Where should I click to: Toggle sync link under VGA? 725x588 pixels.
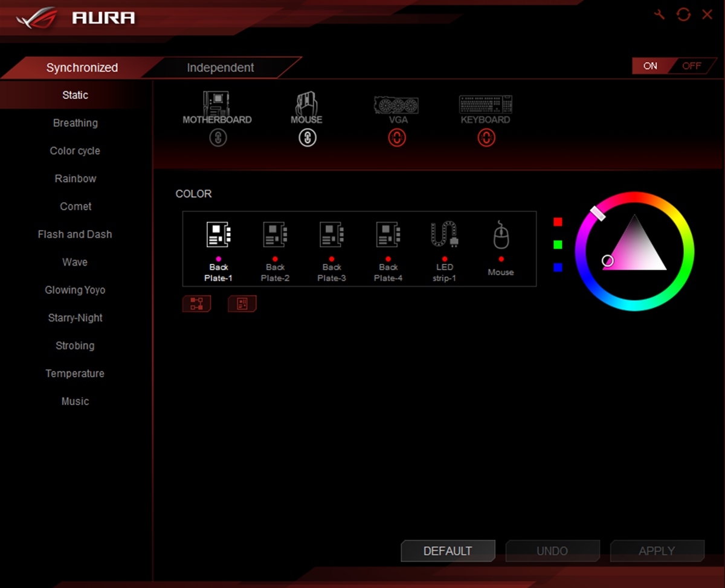[x=397, y=138]
